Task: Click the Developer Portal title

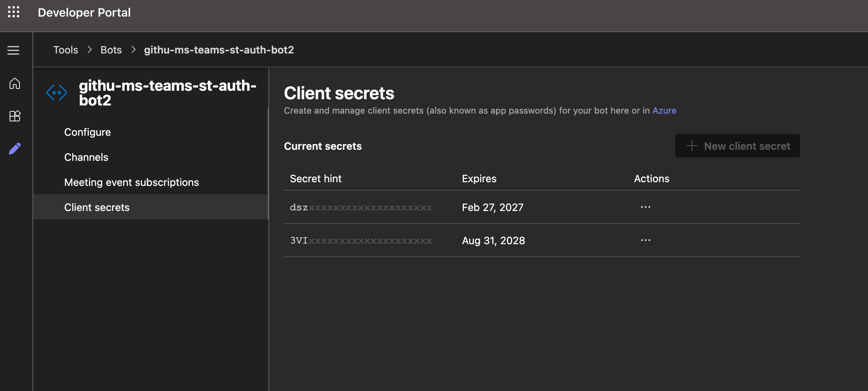Action: click(84, 13)
